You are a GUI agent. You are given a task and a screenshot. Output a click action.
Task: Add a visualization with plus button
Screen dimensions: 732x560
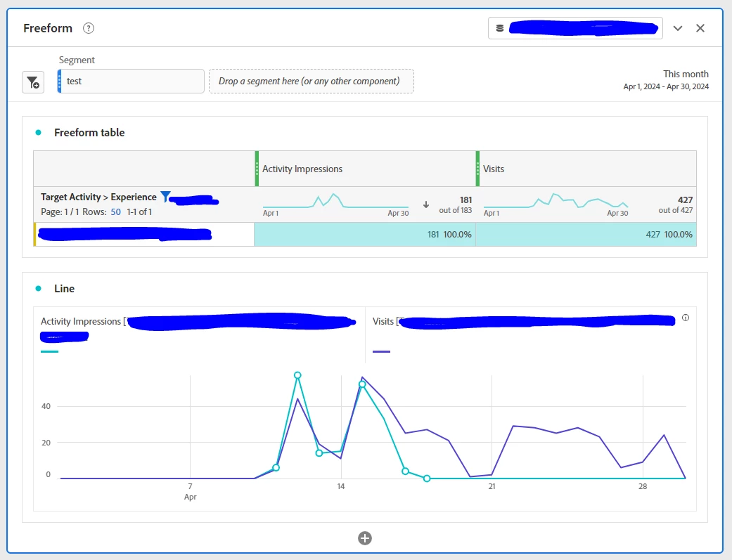point(365,538)
